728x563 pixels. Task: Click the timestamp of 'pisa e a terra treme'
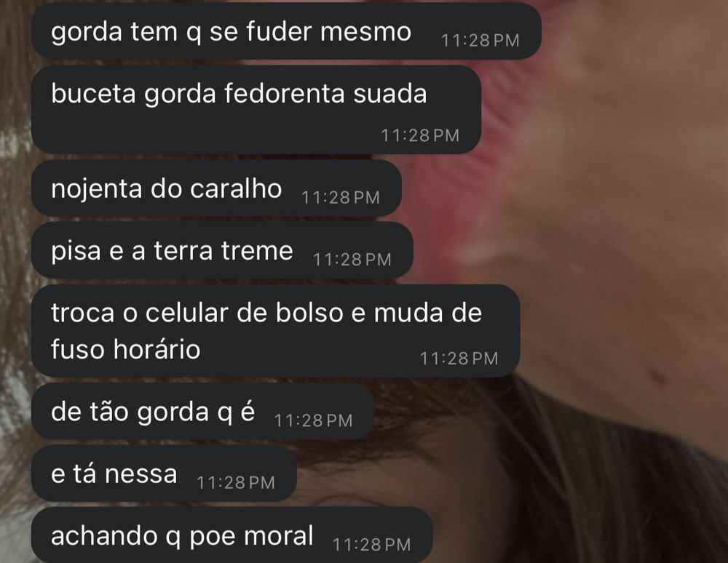coord(352,260)
